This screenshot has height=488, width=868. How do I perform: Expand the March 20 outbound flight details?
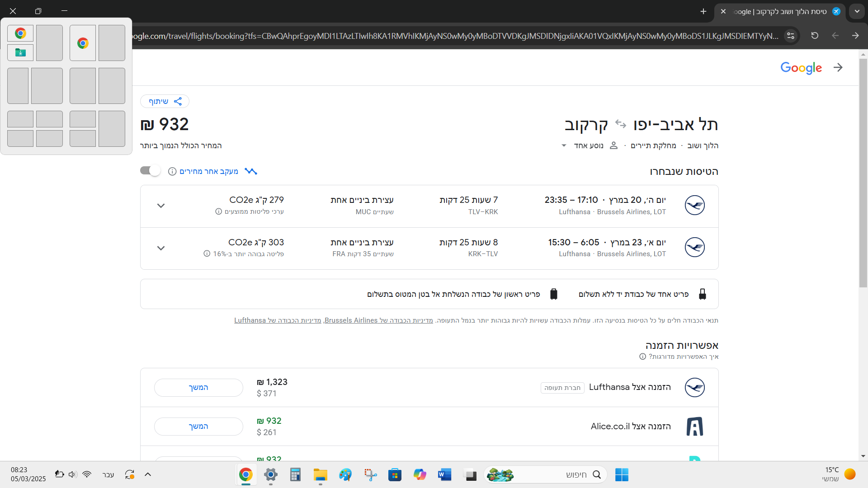[160, 206]
